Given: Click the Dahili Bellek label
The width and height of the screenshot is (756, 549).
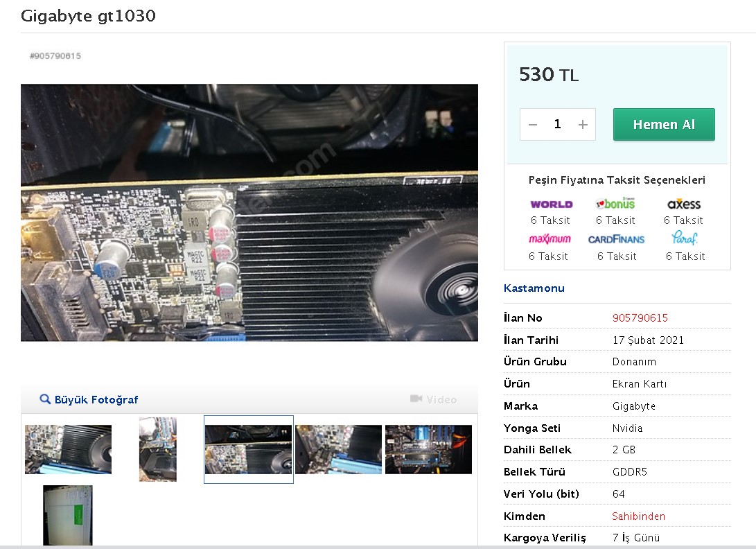Looking at the screenshot, I should pos(537,450).
